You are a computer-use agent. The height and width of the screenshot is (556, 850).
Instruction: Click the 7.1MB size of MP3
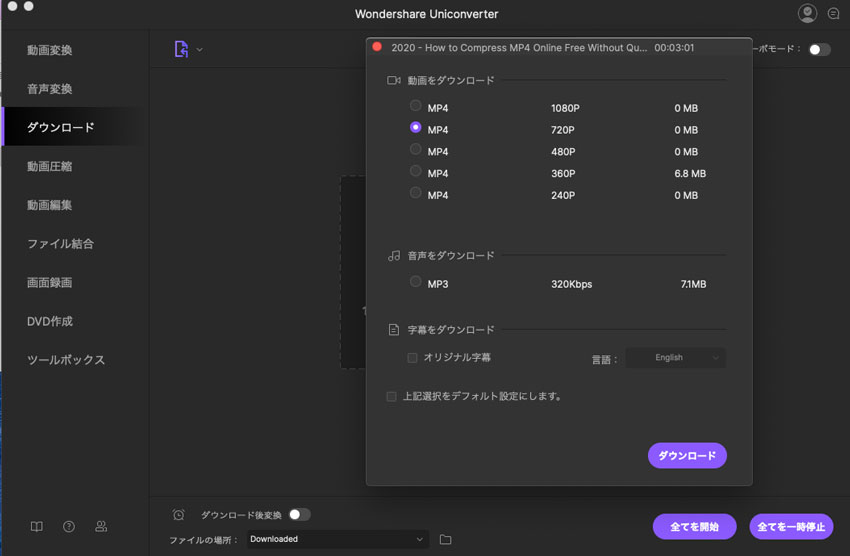pyautogui.click(x=693, y=284)
